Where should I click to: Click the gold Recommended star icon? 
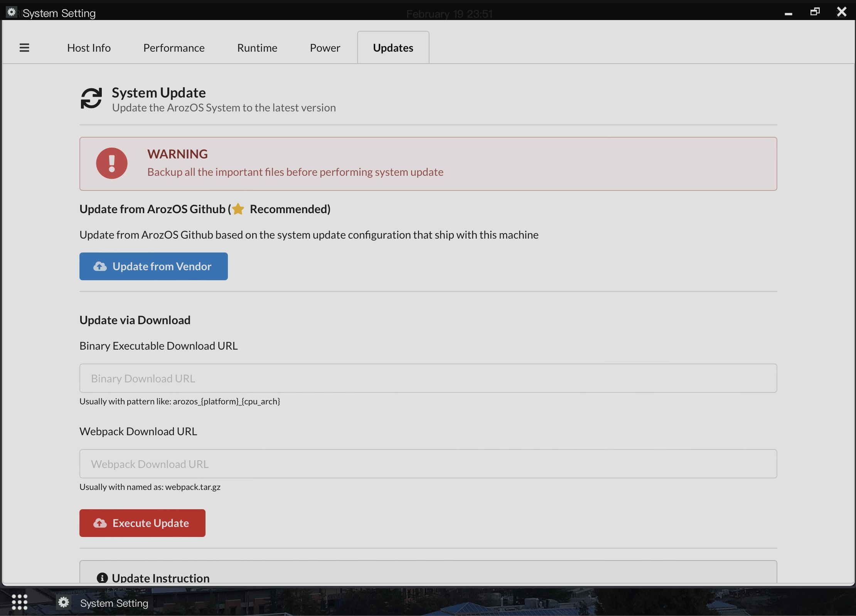[238, 209]
